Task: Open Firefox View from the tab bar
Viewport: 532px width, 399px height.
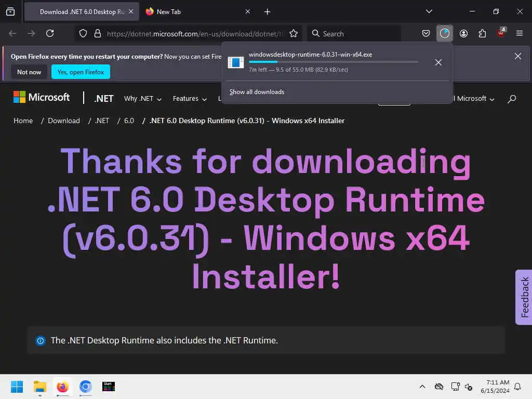Action: 10,11
